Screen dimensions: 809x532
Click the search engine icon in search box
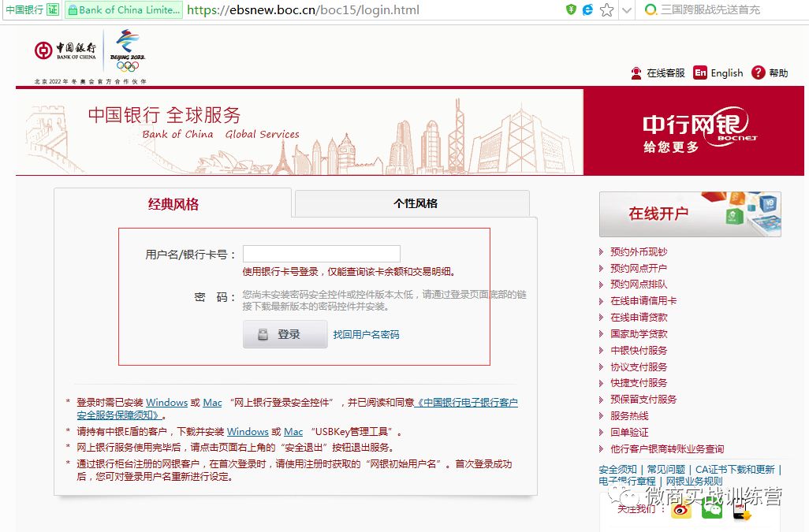click(651, 9)
